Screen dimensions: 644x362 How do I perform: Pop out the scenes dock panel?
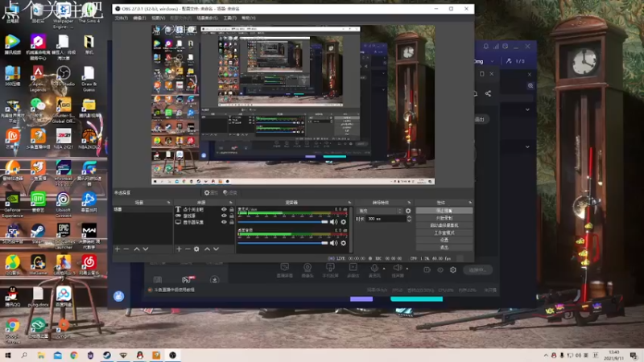(x=168, y=203)
